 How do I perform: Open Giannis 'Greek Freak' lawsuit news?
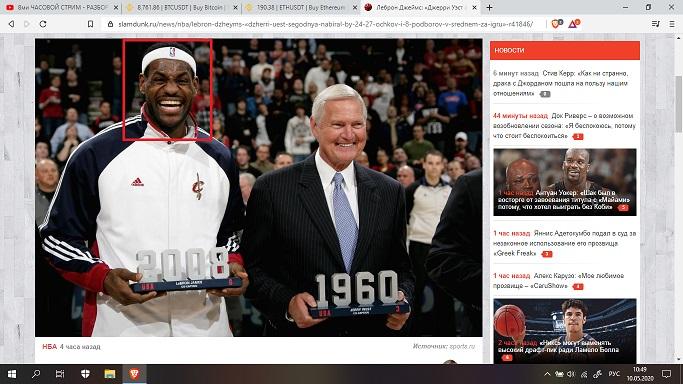[565, 243]
